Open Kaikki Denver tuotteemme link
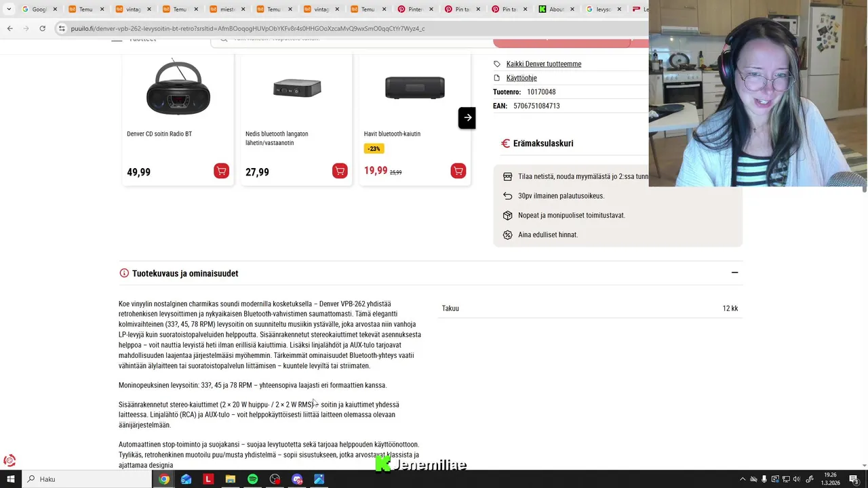 [544, 64]
